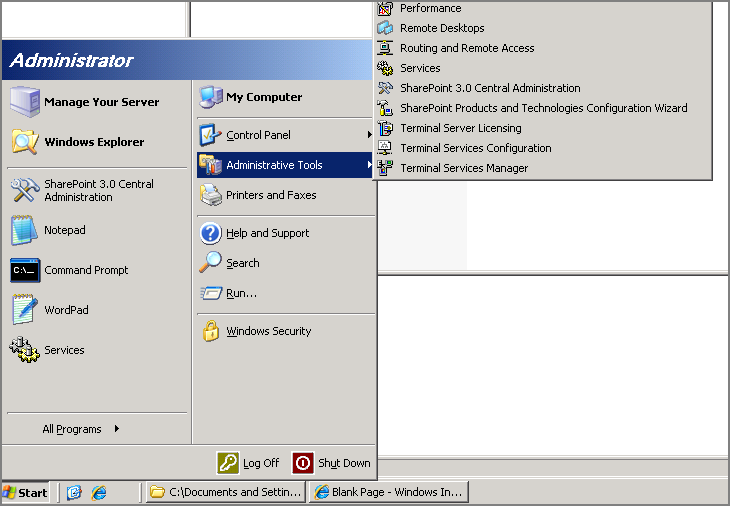Click the WordPad icon
This screenshot has height=506, width=730.
(25, 310)
